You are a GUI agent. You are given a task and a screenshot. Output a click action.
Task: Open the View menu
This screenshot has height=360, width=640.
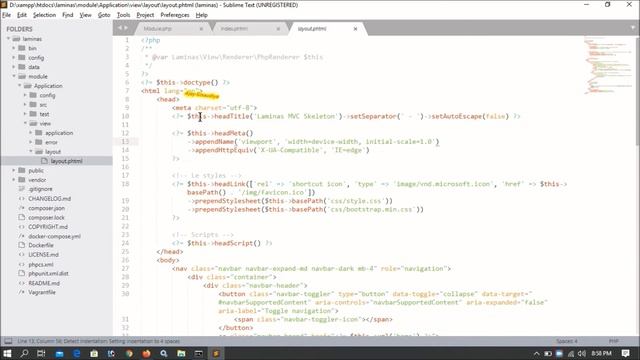coord(85,15)
